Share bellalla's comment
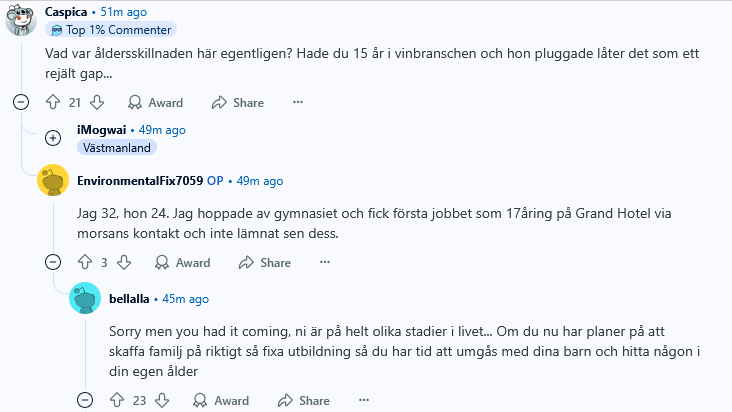This screenshot has height=412, width=732. click(x=303, y=400)
